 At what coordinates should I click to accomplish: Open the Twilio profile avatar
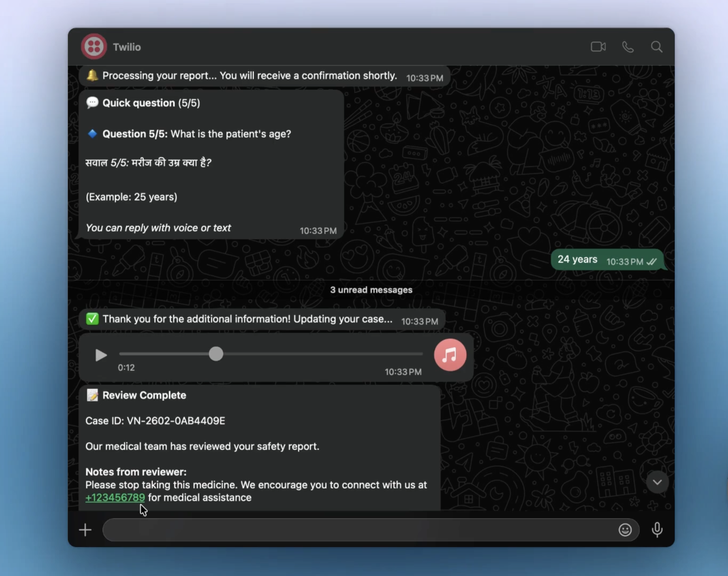click(94, 46)
